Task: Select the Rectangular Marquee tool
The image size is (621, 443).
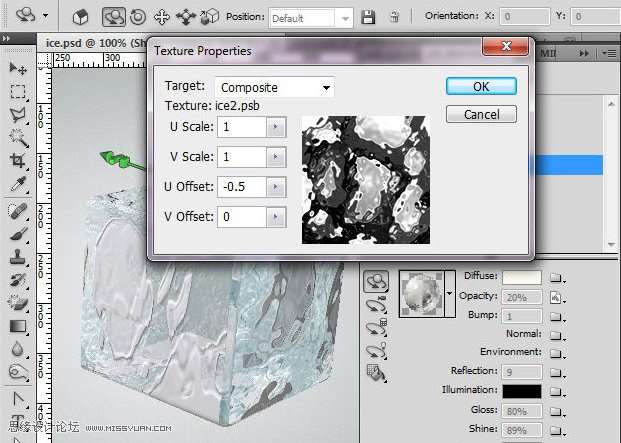Action: pos(17,91)
